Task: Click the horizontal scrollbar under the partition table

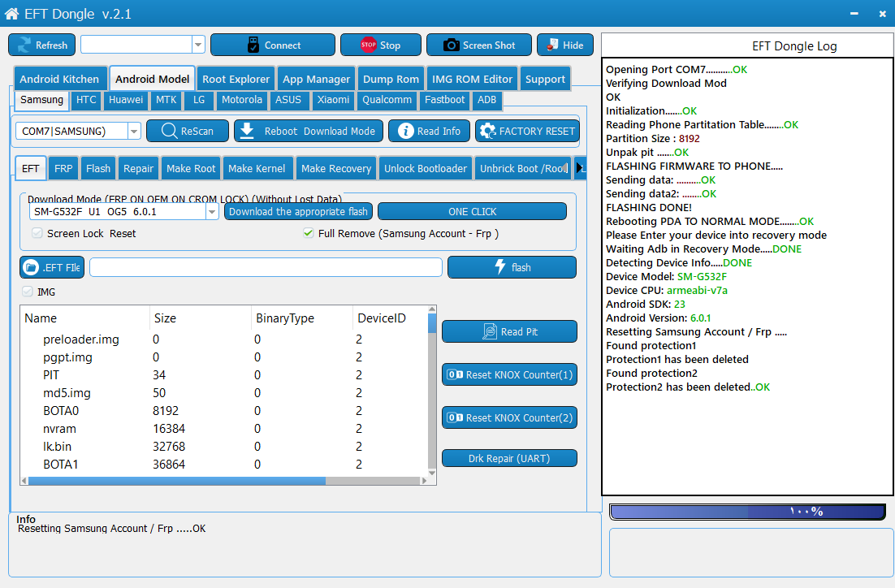Action: [177, 481]
